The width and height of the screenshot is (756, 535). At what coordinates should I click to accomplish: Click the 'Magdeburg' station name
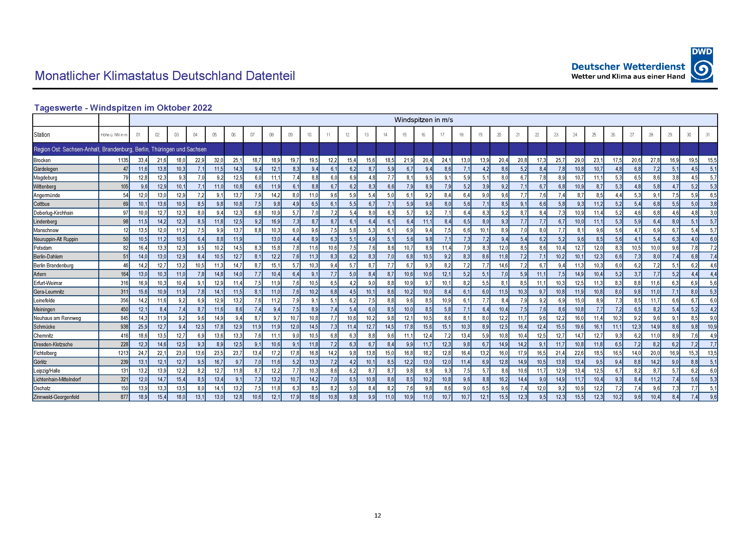coord(45,178)
